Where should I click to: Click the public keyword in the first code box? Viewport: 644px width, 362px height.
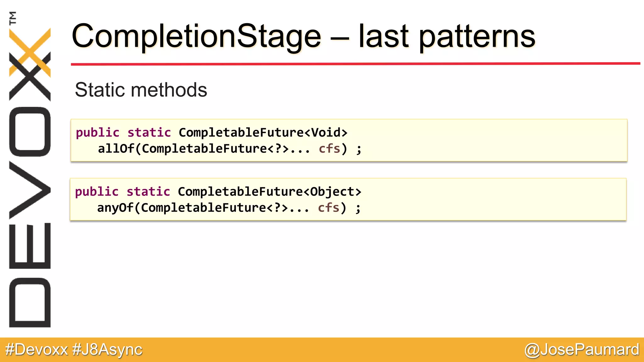click(x=98, y=133)
